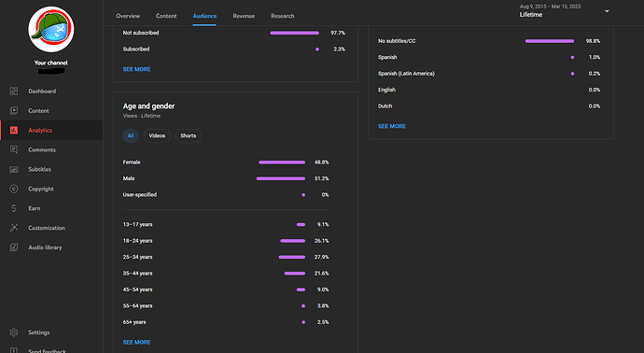The width and height of the screenshot is (644, 353).
Task: Switch to the Revenue tab
Action: tap(244, 16)
